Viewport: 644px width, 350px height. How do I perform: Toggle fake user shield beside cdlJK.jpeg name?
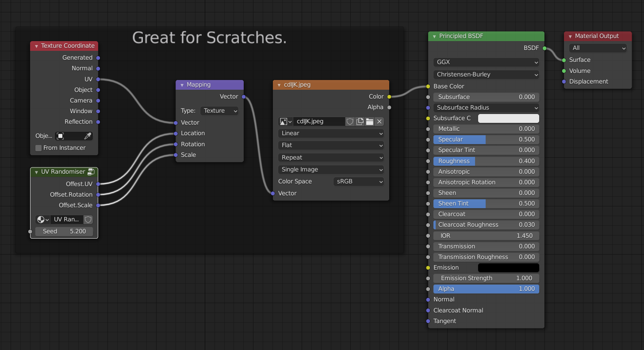(x=350, y=122)
